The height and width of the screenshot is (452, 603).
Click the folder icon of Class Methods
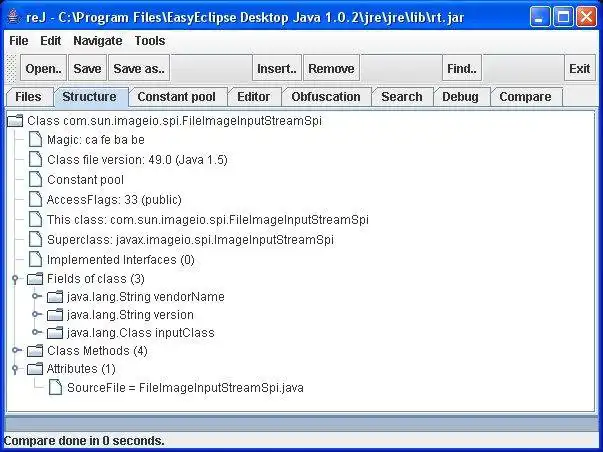[x=35, y=350]
